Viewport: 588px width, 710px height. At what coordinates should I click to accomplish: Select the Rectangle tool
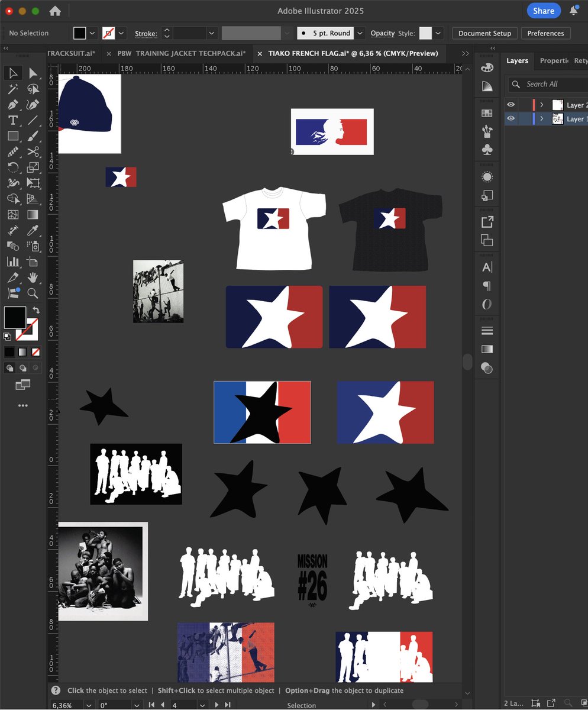pyautogui.click(x=12, y=136)
